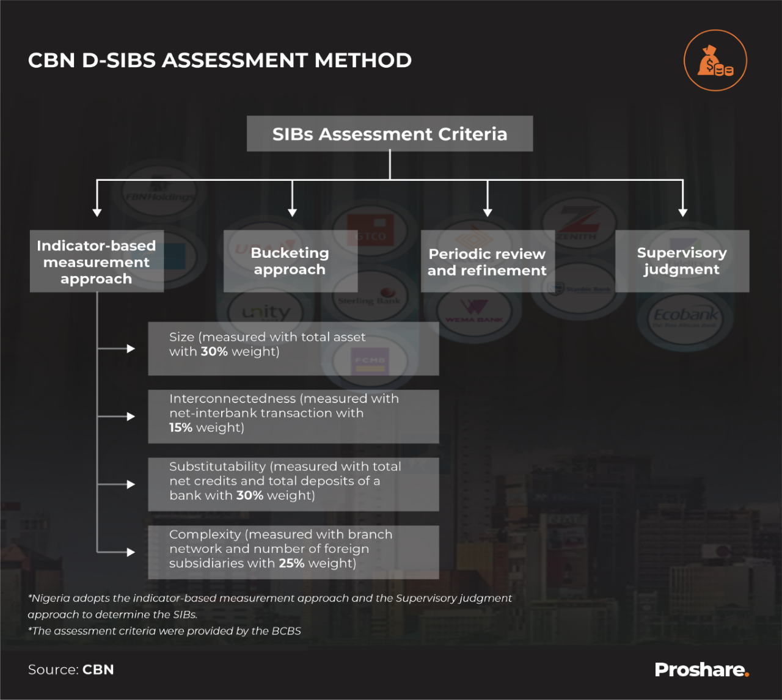782x700 pixels.
Task: Click the Size 30% weight box
Action: (293, 349)
